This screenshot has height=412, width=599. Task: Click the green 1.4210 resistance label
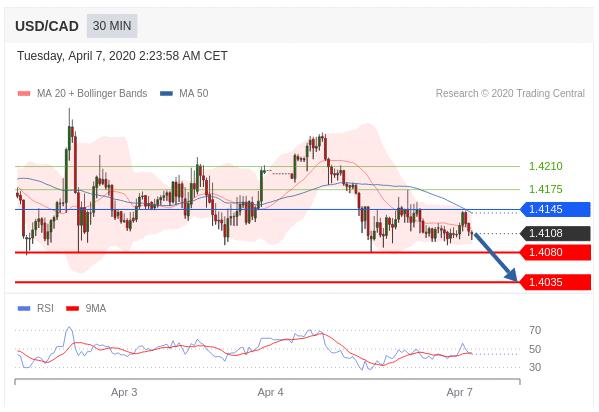(546, 166)
